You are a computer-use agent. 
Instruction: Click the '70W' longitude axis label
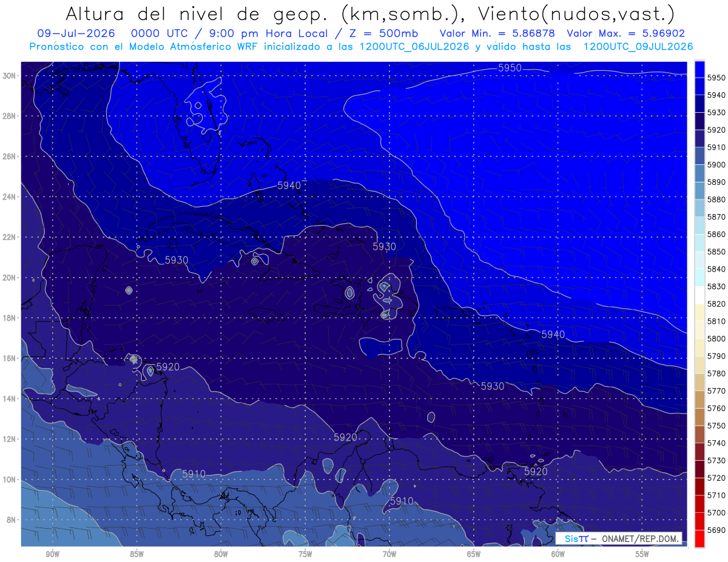[389, 554]
